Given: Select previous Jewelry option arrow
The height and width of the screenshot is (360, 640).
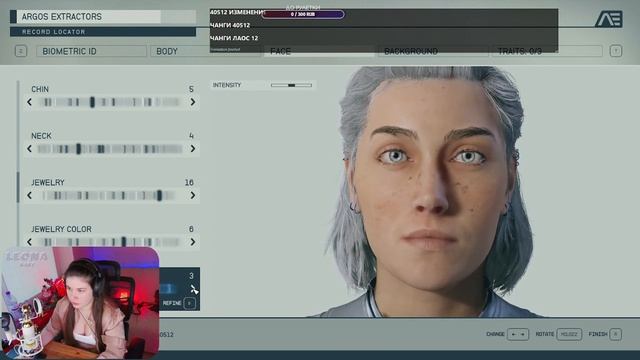Looking at the screenshot, I should [29, 196].
